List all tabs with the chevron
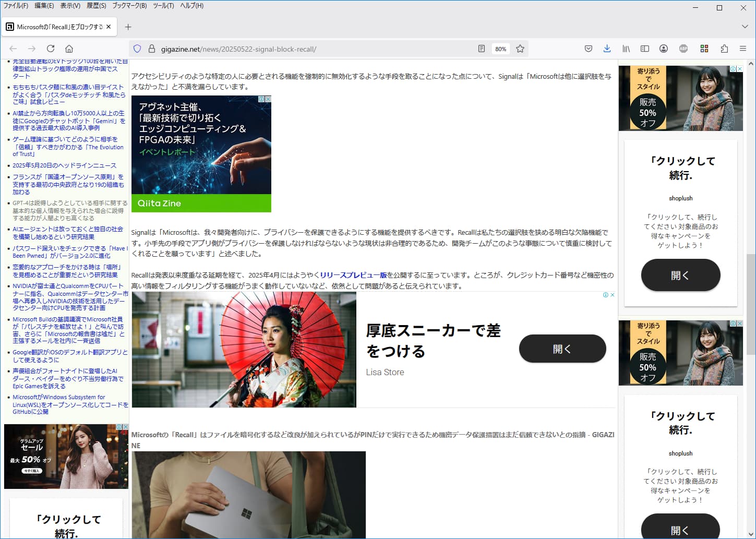756x539 pixels. 745,27
